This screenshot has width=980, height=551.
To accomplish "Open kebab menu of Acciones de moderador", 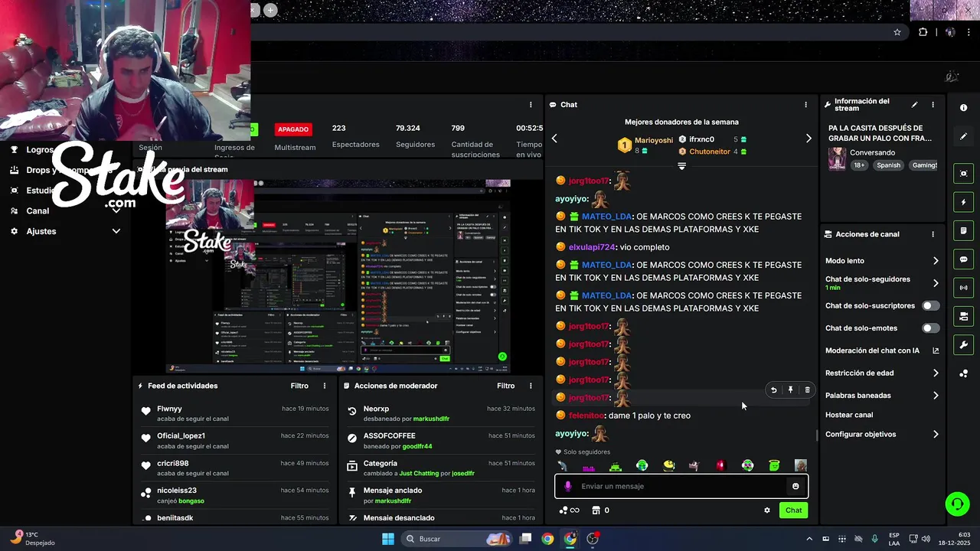I will pyautogui.click(x=531, y=386).
